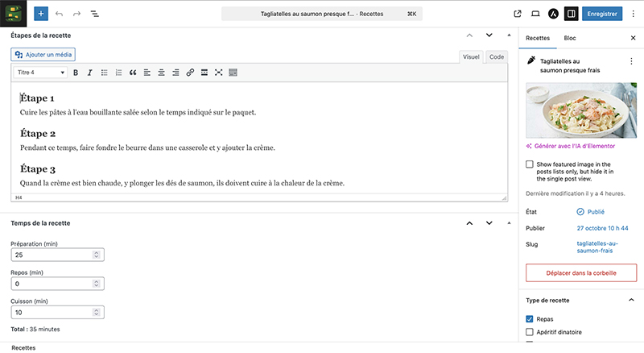Toggle fullscreen distraction-free editor icon

218,73
